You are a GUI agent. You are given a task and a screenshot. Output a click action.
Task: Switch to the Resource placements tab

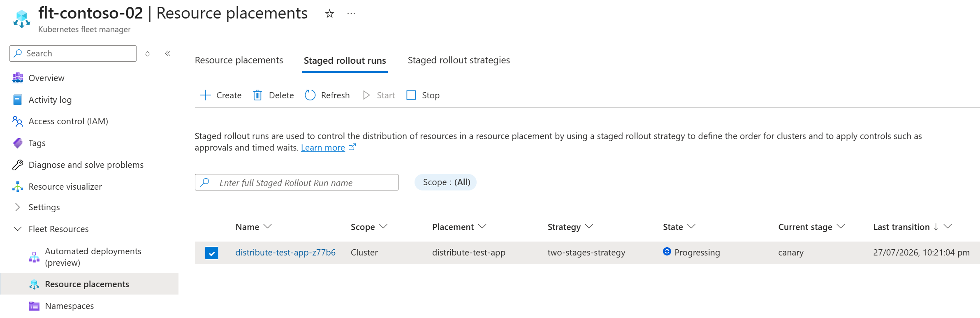coord(239,60)
